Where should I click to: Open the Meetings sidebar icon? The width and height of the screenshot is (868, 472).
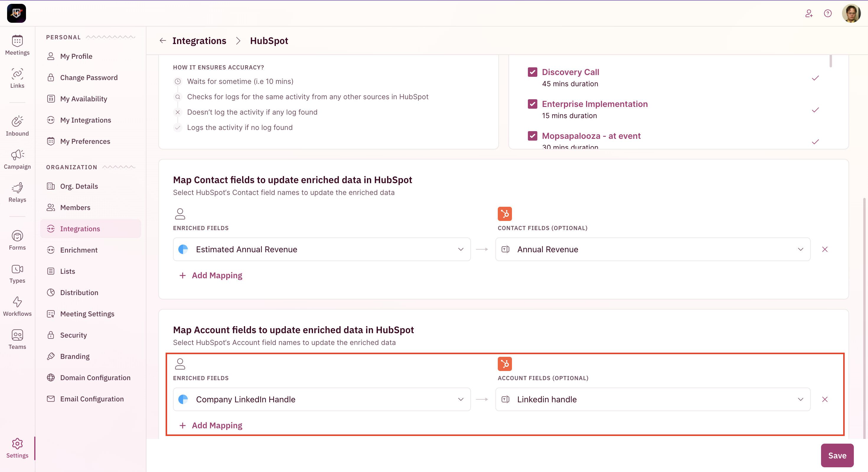click(17, 45)
